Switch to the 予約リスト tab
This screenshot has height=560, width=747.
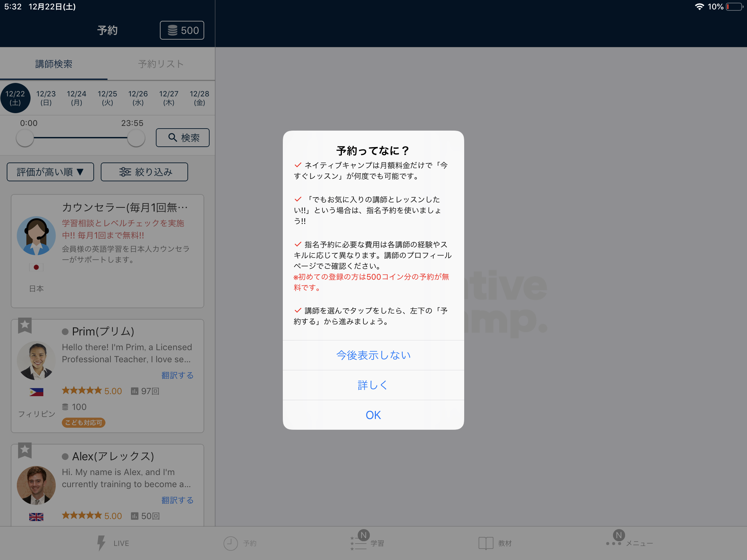(x=161, y=64)
